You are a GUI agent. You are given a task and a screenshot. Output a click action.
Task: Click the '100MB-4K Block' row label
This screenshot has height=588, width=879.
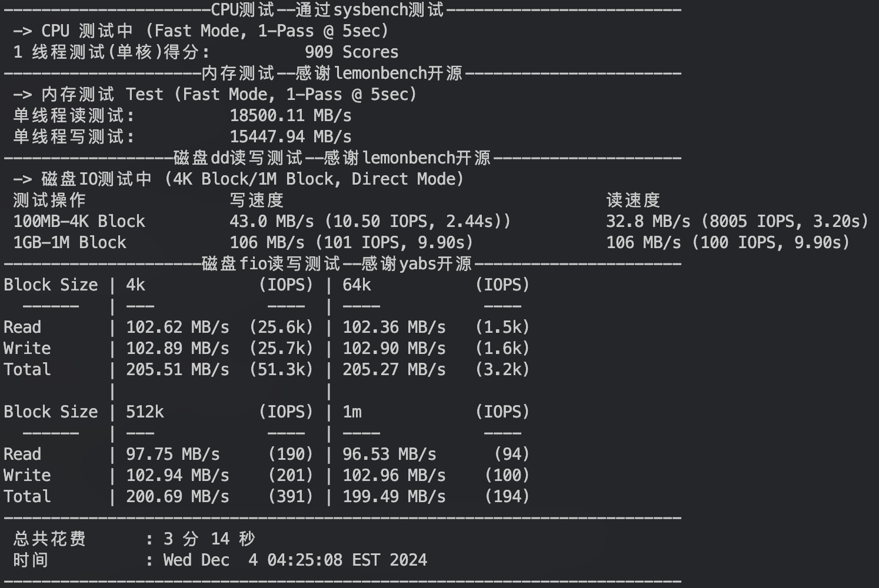79,222
